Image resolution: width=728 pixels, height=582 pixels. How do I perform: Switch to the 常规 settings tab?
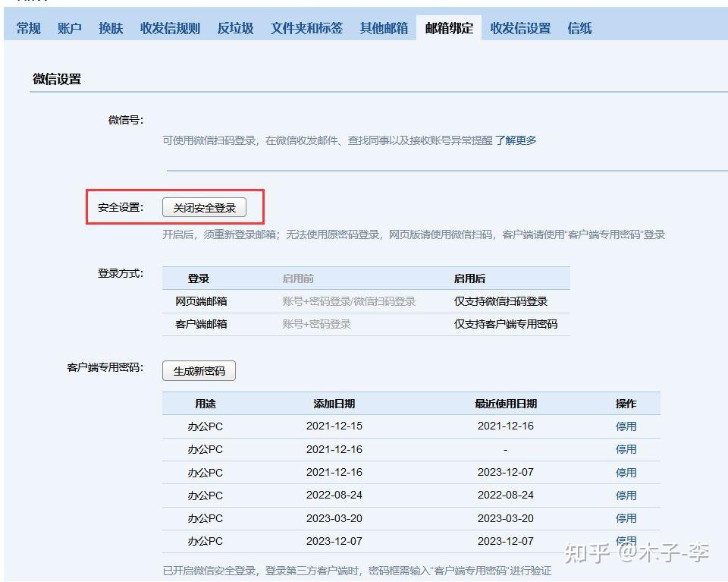pyautogui.click(x=27, y=28)
